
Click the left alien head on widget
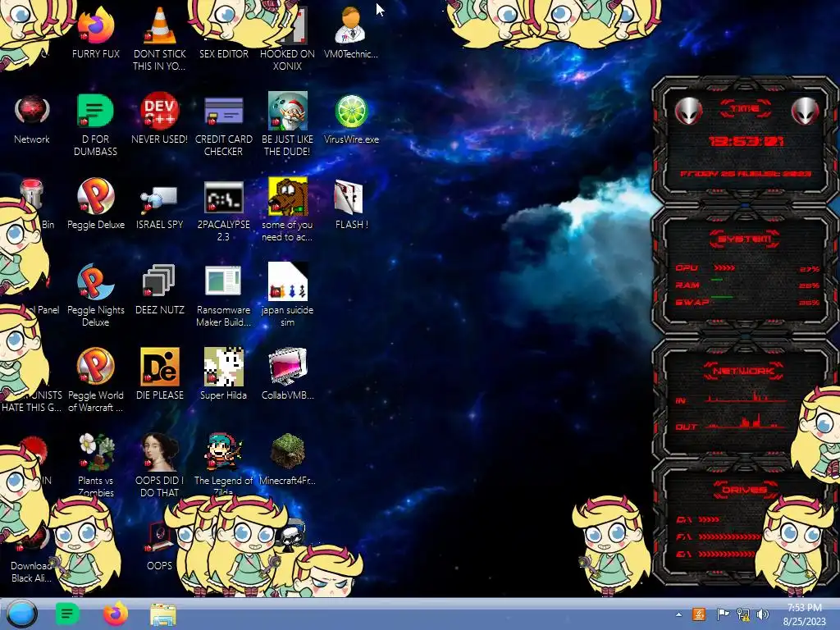coord(688,111)
